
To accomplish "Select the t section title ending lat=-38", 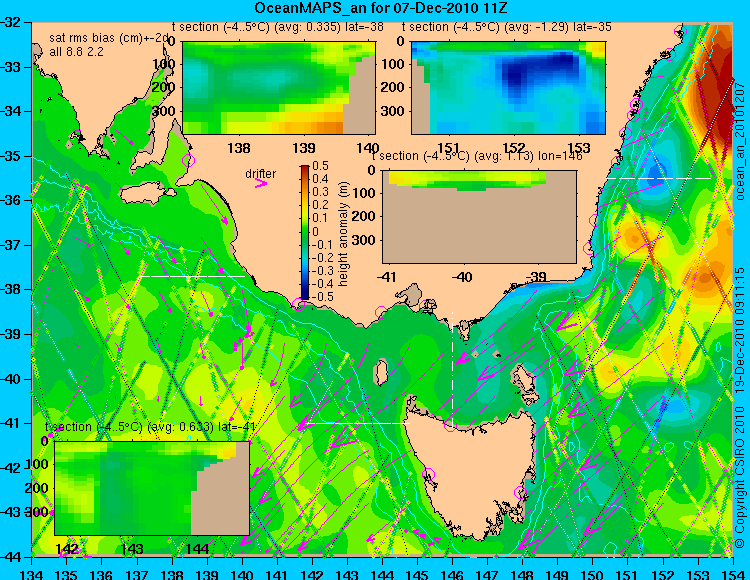I will [278, 27].
